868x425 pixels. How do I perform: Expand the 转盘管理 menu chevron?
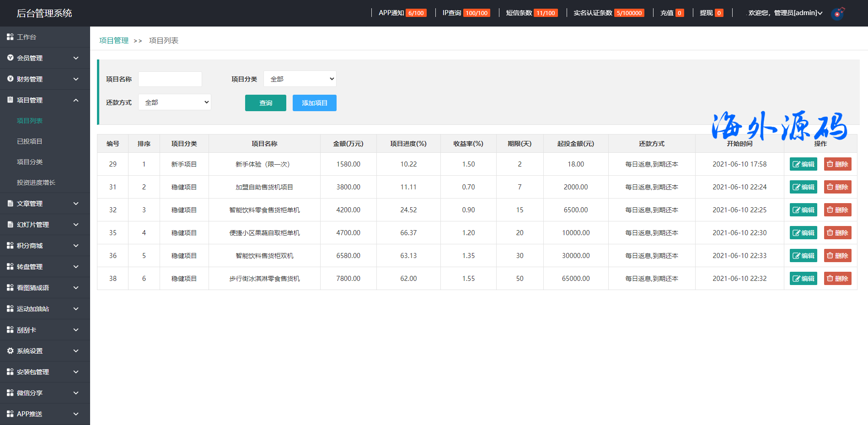(x=76, y=267)
